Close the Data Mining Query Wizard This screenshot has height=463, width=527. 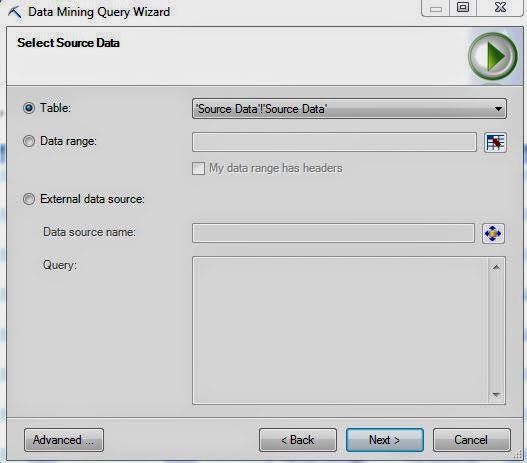tap(500, 7)
